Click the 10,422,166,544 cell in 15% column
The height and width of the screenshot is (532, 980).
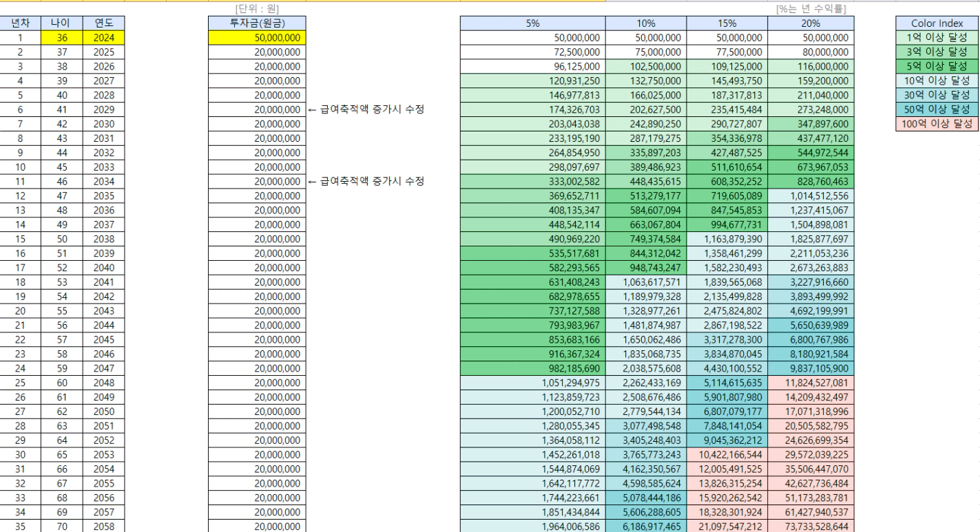pos(727,454)
